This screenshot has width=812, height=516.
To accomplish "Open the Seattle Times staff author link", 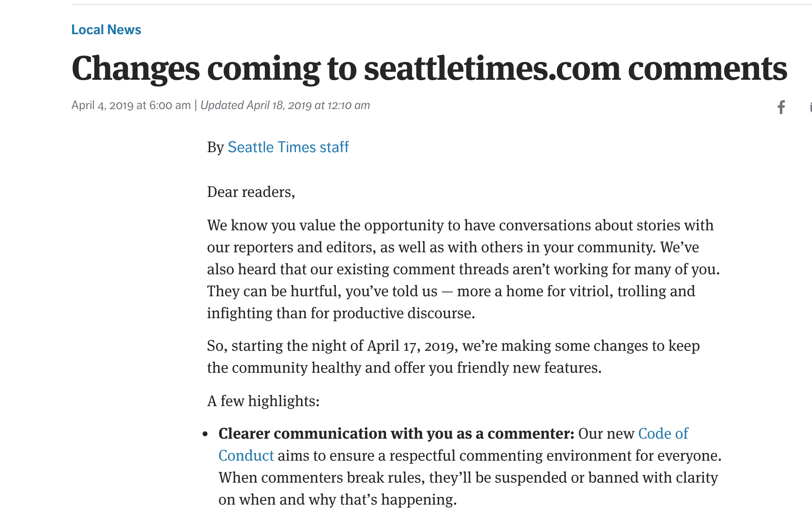I will [x=288, y=147].
